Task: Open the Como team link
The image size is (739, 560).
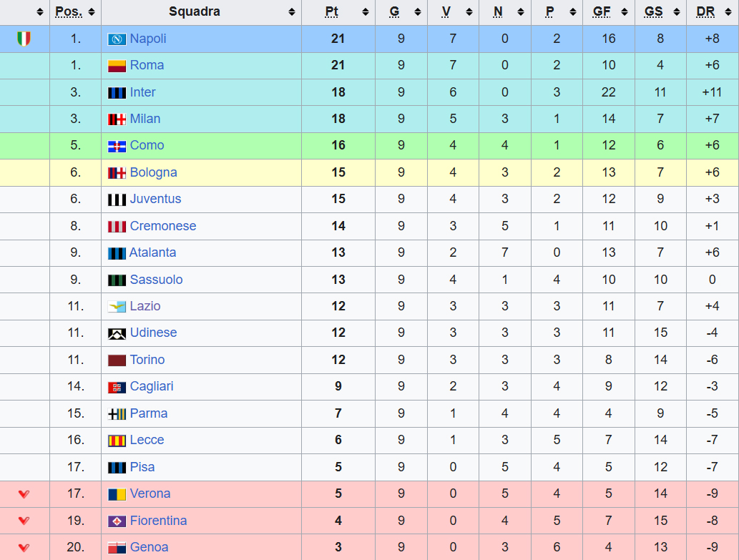Action: coord(147,145)
